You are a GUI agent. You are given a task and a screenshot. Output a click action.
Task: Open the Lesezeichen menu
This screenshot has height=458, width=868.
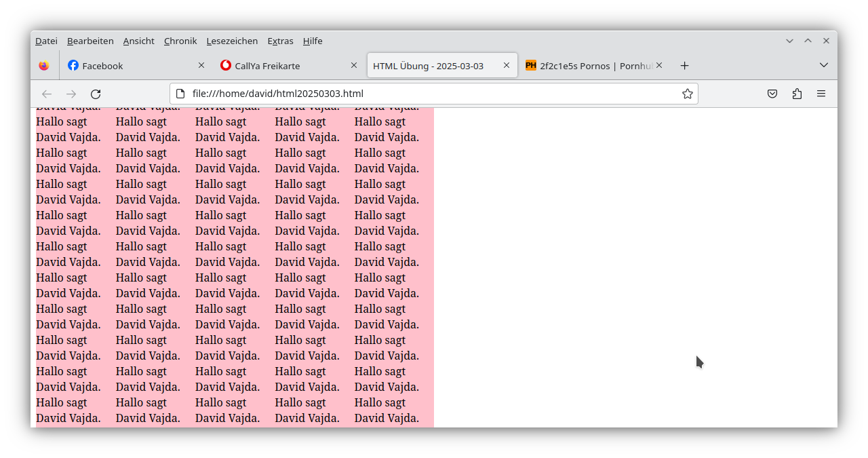click(x=232, y=41)
